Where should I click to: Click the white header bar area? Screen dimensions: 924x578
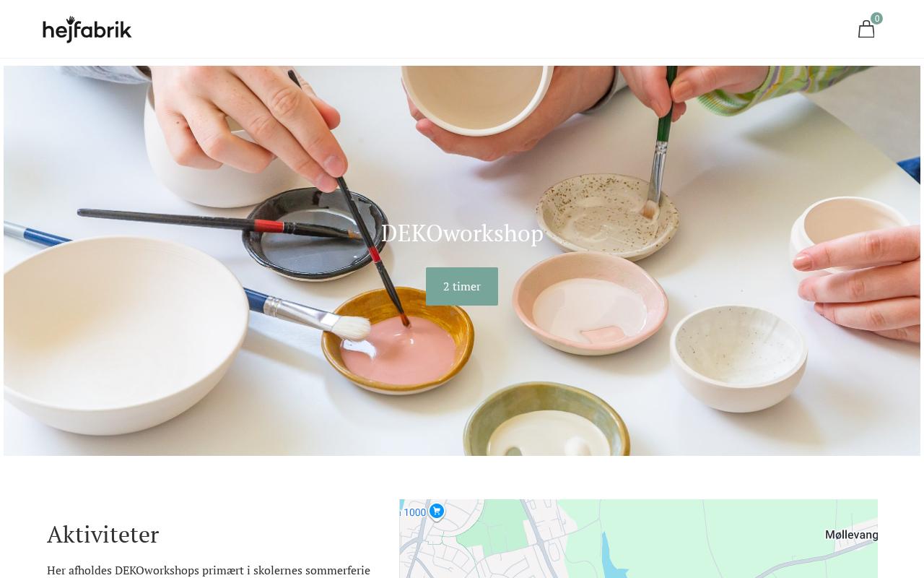tap(462, 29)
